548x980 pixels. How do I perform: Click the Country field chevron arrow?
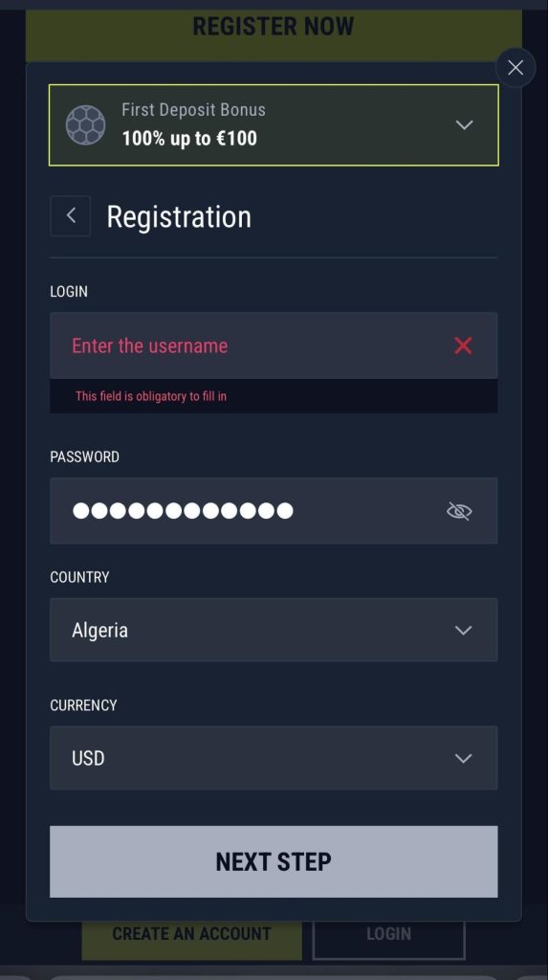pos(463,630)
